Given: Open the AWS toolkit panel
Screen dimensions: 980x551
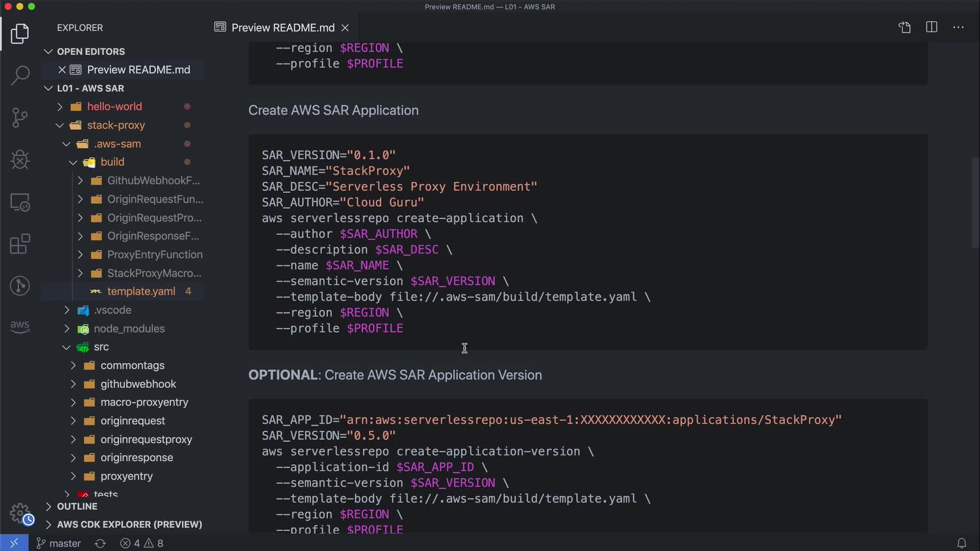Looking at the screenshot, I should pos(20,327).
